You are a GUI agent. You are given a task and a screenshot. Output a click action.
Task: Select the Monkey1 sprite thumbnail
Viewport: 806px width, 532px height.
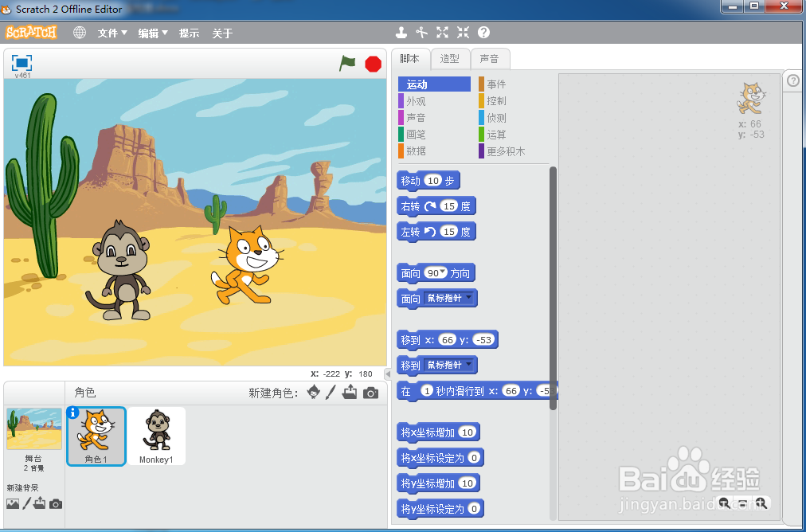[157, 436]
